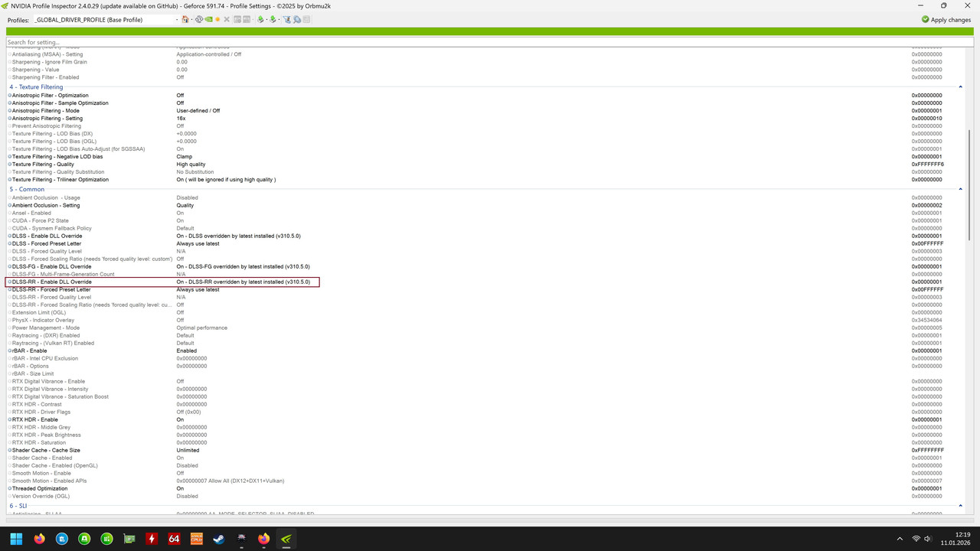Select the Smooth Motion - Enabled APIs row
The height and width of the screenshot is (551, 980).
click(486, 481)
